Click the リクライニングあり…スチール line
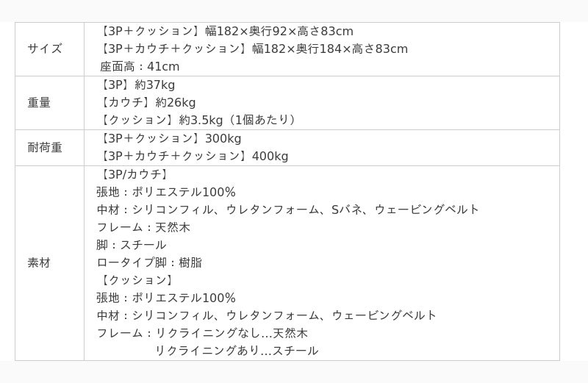The width and height of the screenshot is (588, 383). click(x=236, y=351)
